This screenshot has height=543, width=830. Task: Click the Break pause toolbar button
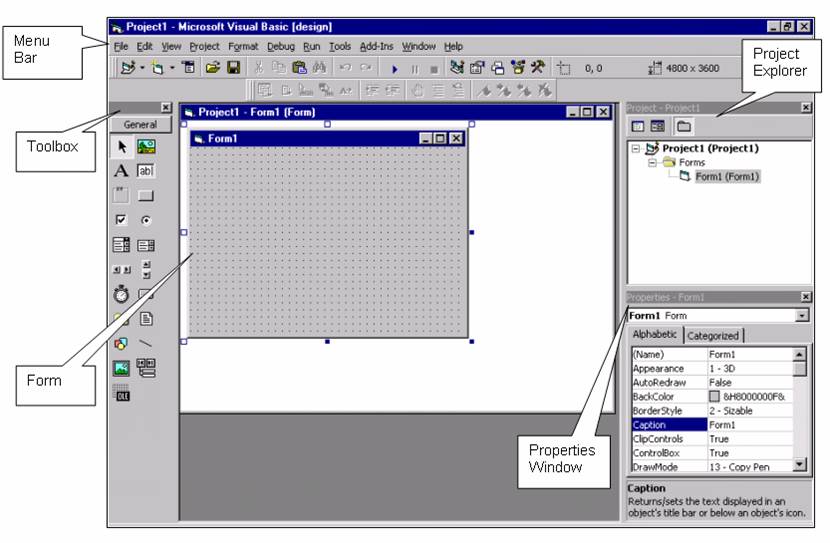point(414,69)
